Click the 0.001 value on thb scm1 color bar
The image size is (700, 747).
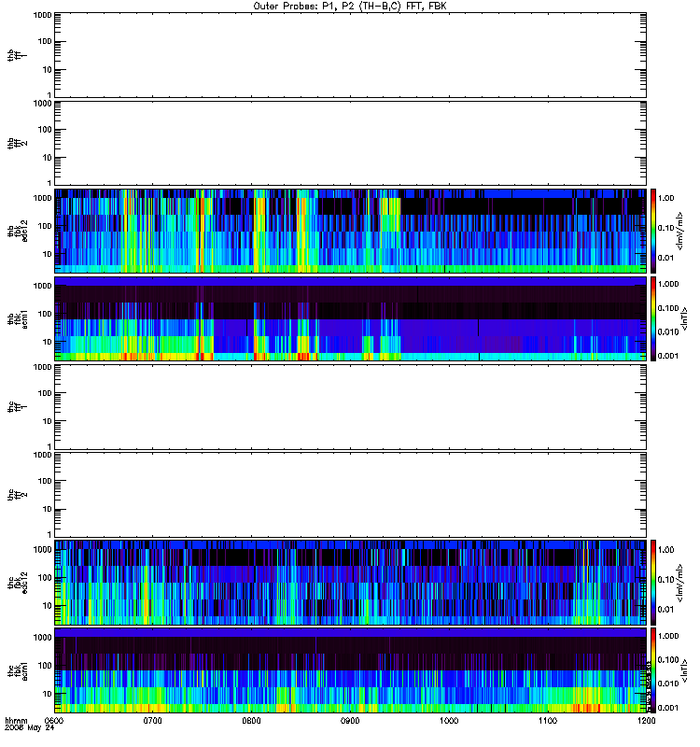click(668, 356)
